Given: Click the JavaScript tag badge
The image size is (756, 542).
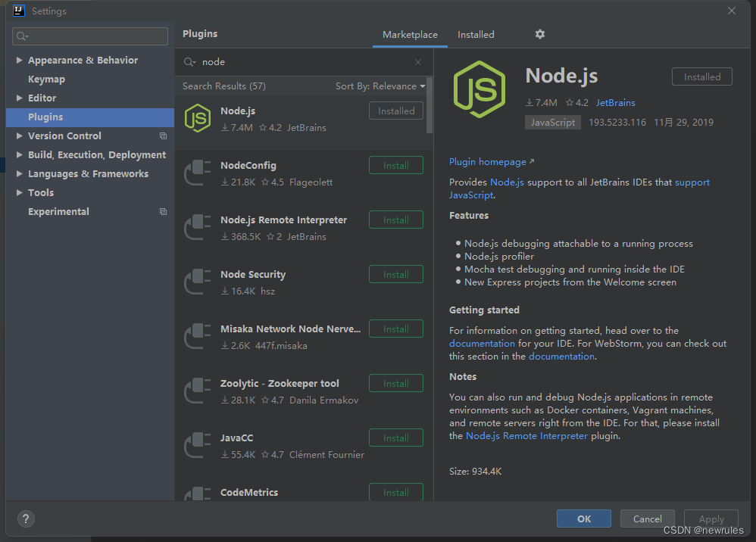Looking at the screenshot, I should 552,123.
